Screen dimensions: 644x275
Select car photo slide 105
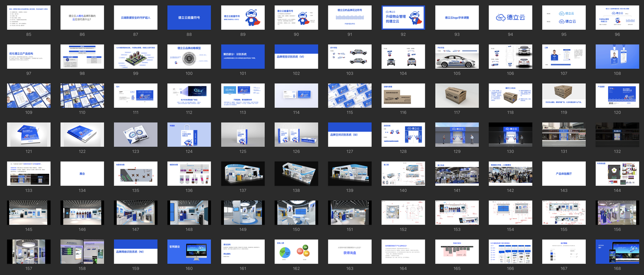(x=457, y=57)
